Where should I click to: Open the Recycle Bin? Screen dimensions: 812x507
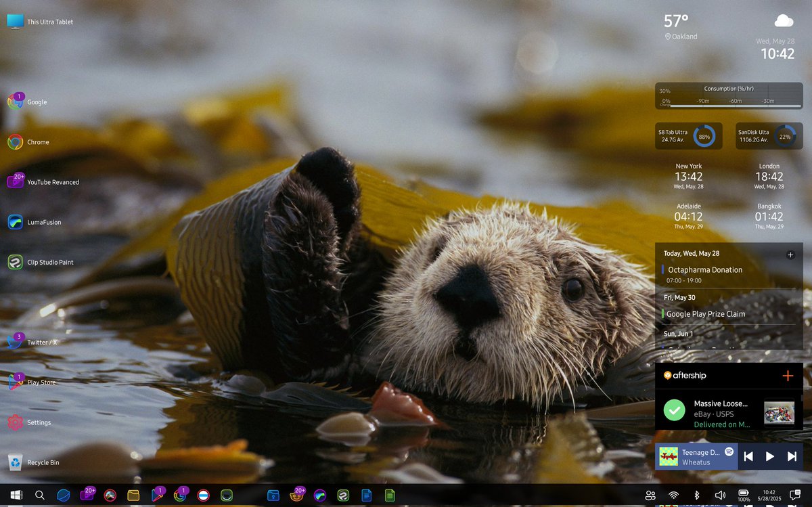(33, 462)
